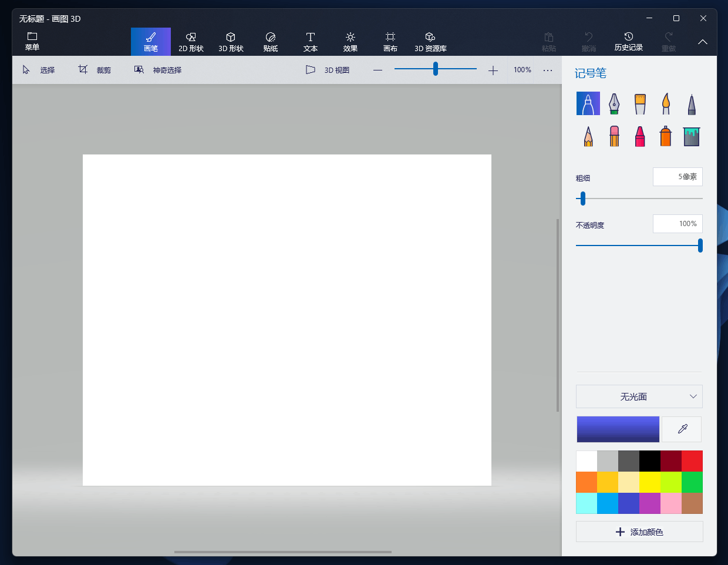This screenshot has width=728, height=565.
Task: Open 历史记录 history panel
Action: click(x=629, y=42)
